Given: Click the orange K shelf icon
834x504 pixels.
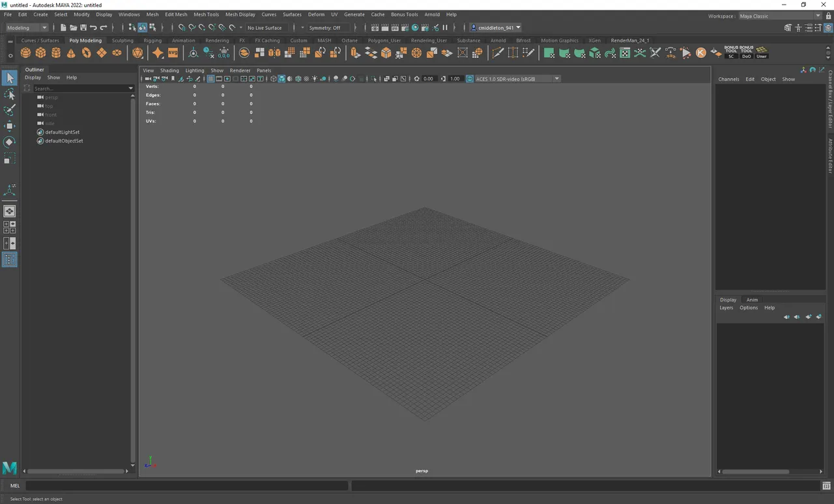Looking at the screenshot, I should pyautogui.click(x=701, y=53).
